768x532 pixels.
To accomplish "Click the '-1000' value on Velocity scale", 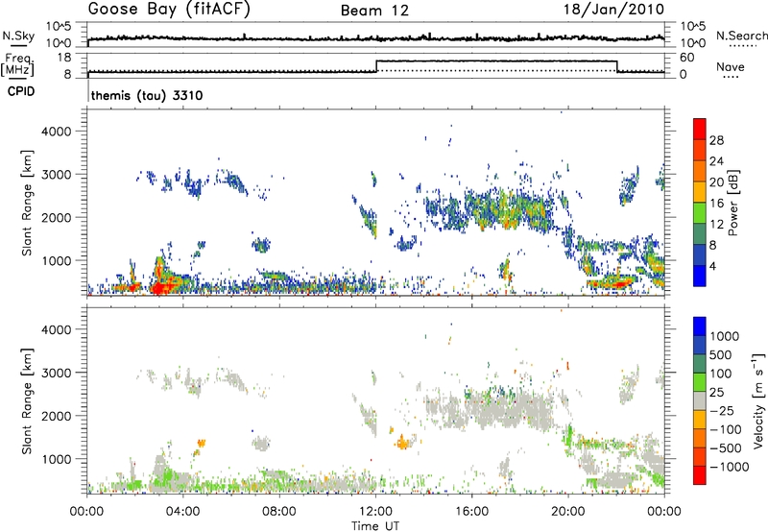I will pos(730,467).
